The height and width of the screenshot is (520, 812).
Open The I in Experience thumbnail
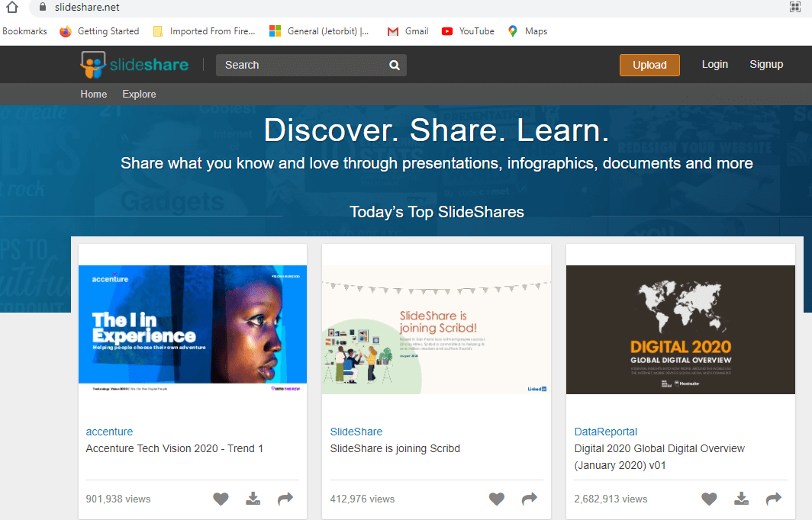pyautogui.click(x=192, y=329)
